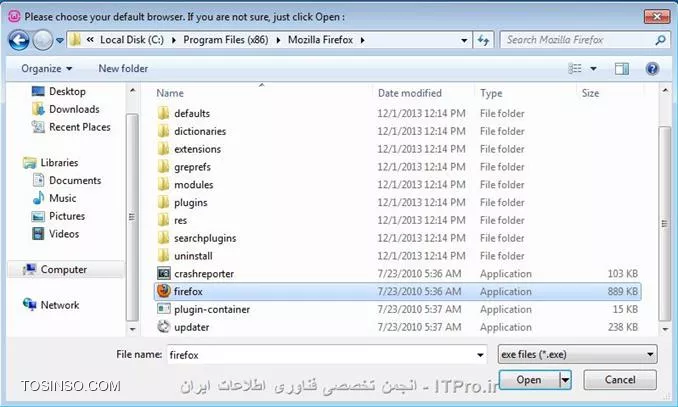Click the file list scroll down arrow
This screenshot has width=678, height=407.
click(665, 329)
